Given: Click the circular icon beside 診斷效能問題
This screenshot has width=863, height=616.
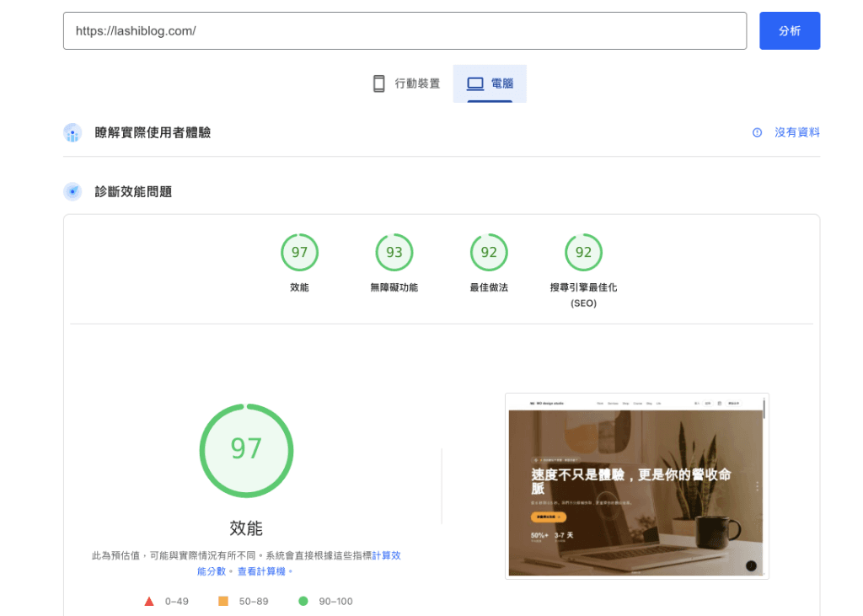Looking at the screenshot, I should [72, 191].
